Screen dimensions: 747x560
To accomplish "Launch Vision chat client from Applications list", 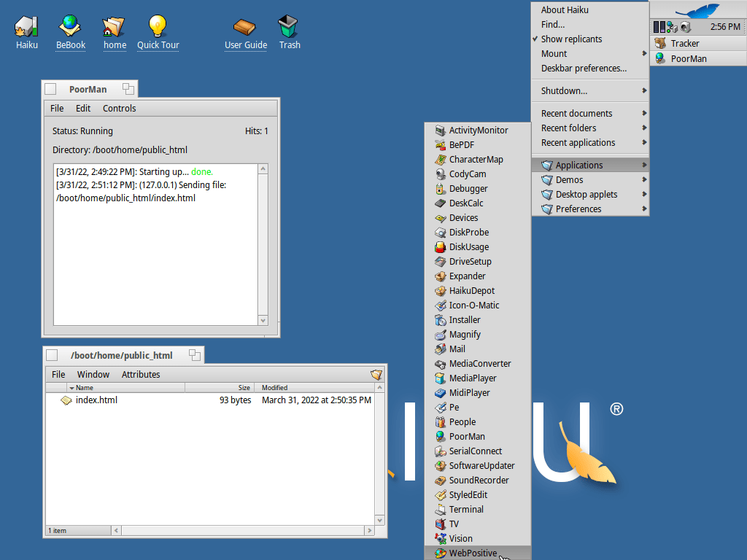I will (478, 539).
